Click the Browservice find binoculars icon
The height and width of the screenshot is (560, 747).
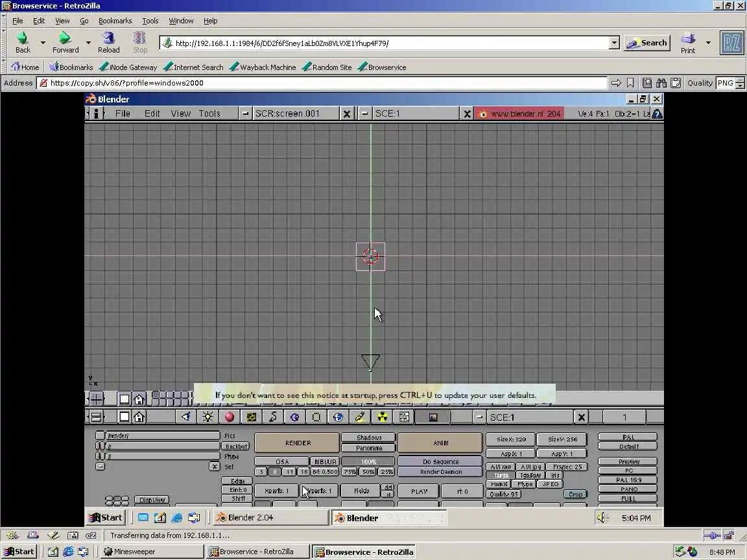tap(661, 83)
